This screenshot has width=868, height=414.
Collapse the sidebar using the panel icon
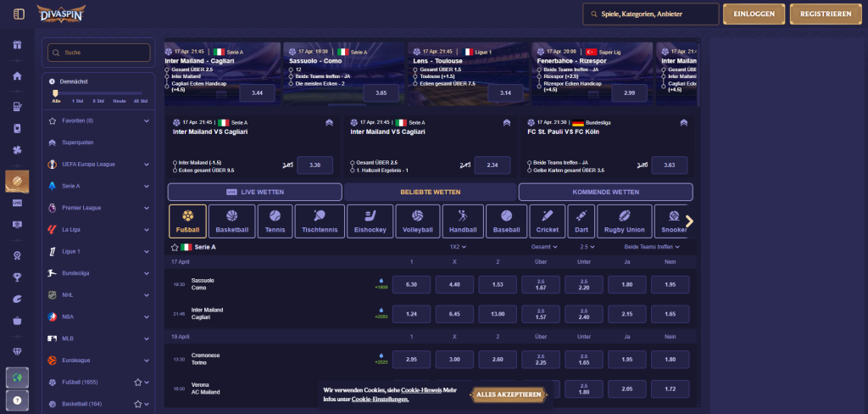tap(19, 14)
